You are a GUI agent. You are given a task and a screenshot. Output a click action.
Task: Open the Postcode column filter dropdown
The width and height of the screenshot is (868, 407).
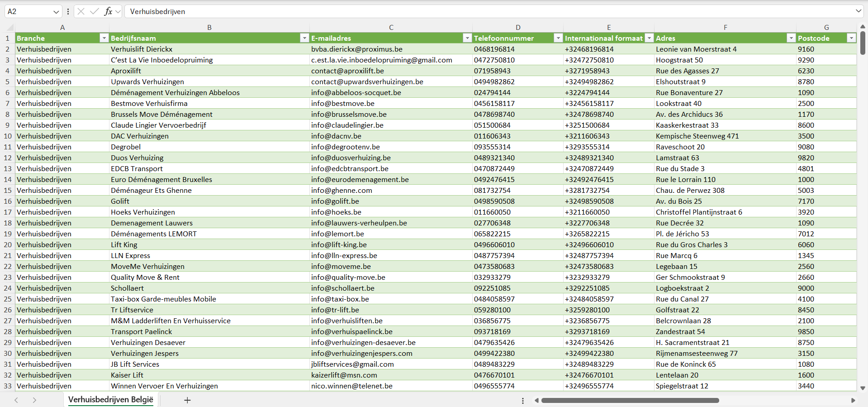coord(851,38)
